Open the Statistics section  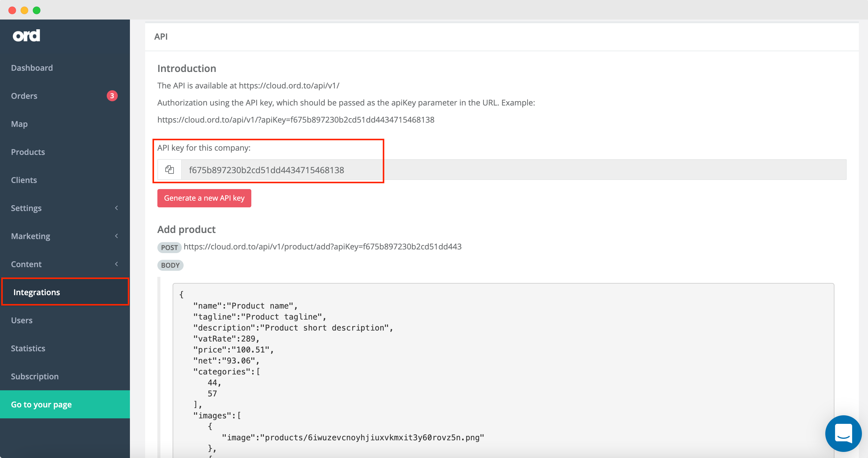[x=28, y=348]
